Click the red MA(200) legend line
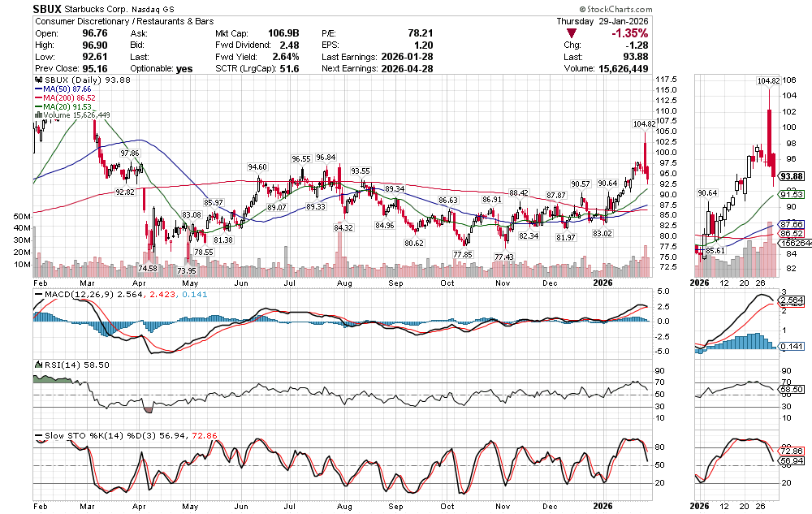This screenshot has height=514, width=812. (39, 97)
